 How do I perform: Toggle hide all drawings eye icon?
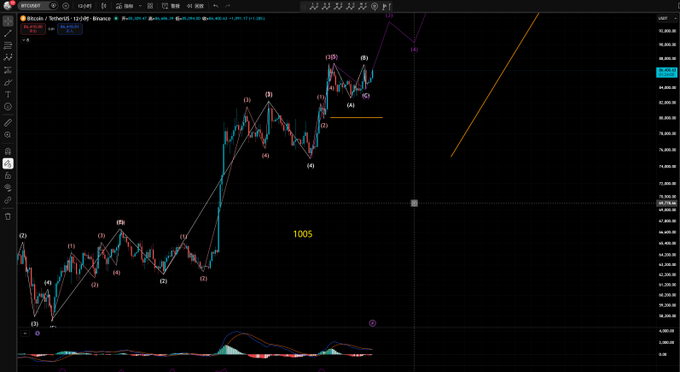(x=8, y=188)
